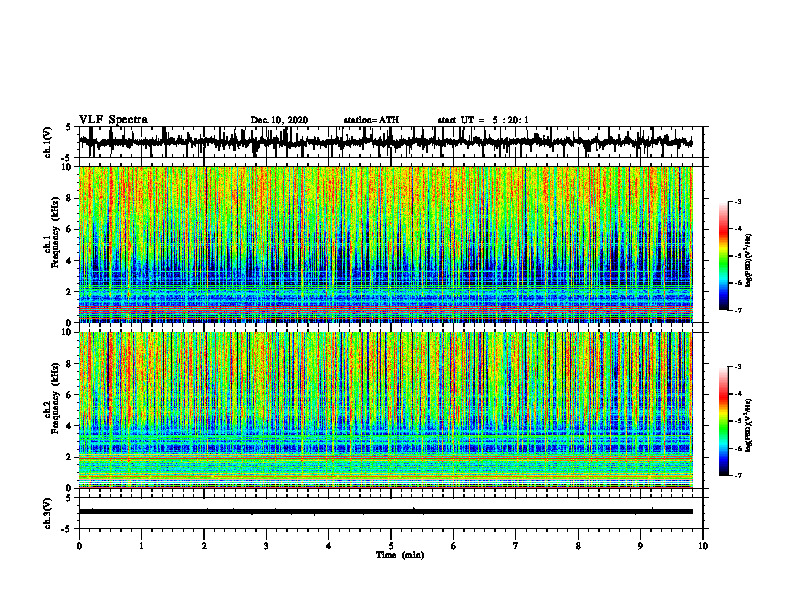The height and width of the screenshot is (612, 792).
Task: Click the ch.2 "Frequency (kHz)" axis label
Action: 55,398
